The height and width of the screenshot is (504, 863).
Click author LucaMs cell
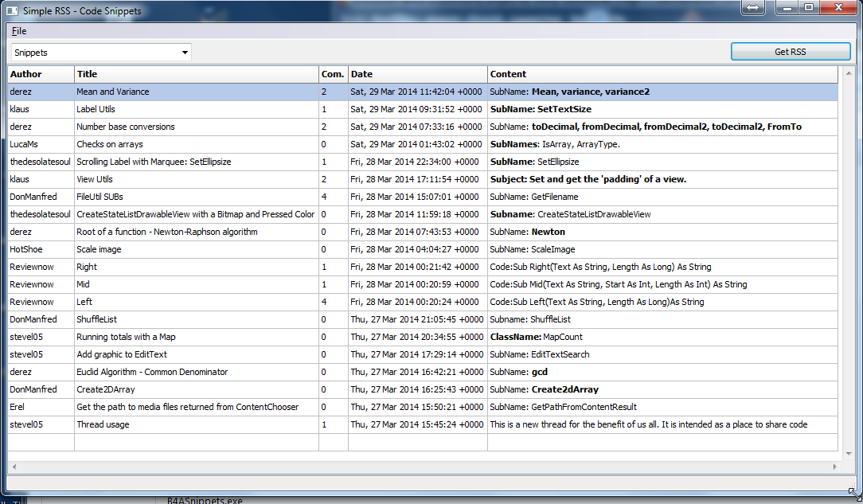(41, 144)
